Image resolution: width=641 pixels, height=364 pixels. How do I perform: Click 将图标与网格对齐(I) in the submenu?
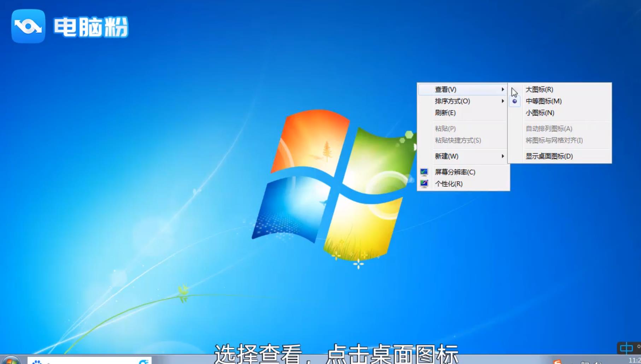(x=560, y=140)
